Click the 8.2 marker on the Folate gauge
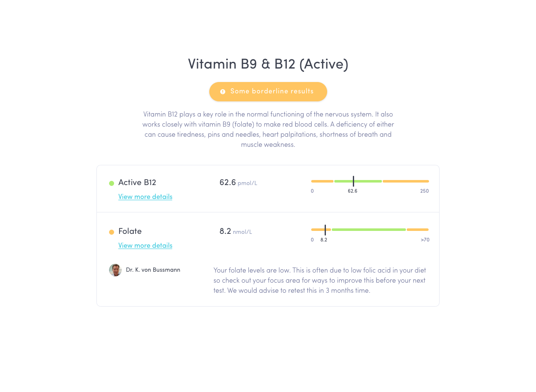The height and width of the screenshot is (392, 536). pos(325,230)
